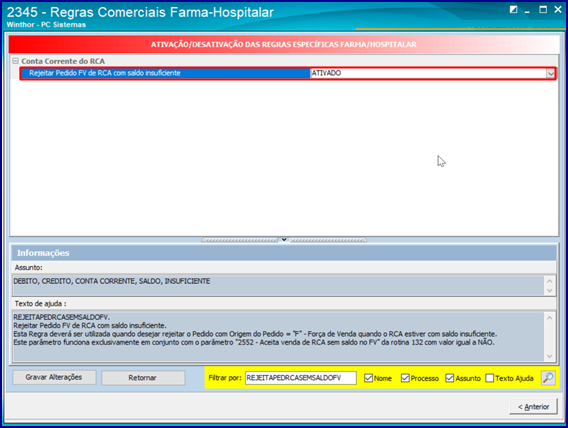Click the Retornar button
This screenshot has width=568, height=428.
(x=143, y=378)
